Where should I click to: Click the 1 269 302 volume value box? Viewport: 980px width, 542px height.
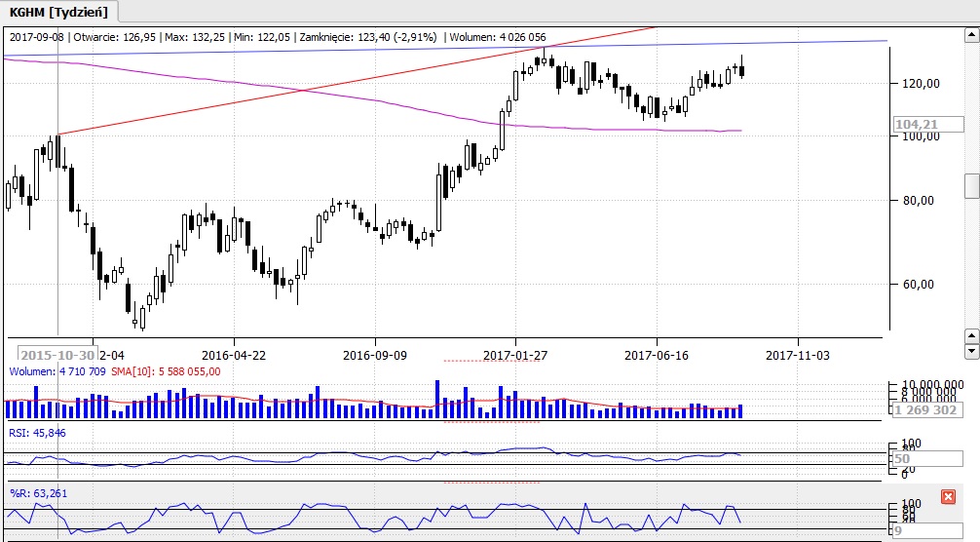(x=925, y=410)
